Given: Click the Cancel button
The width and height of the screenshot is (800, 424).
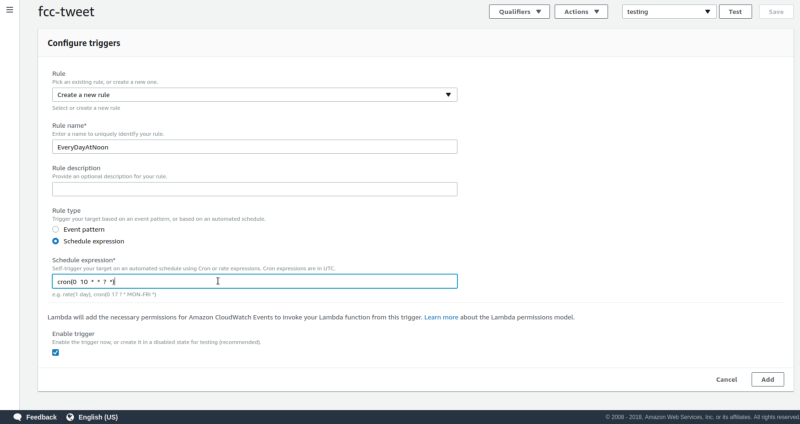Looking at the screenshot, I should pos(727,380).
